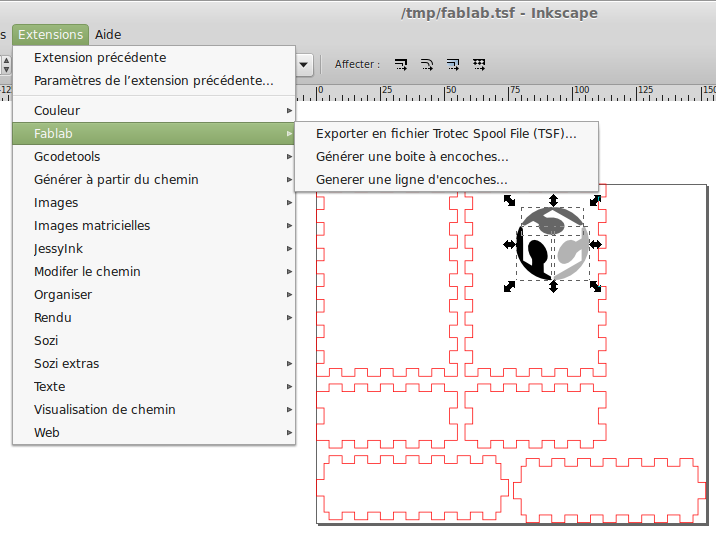Select Générer une boite à encoches
Viewport: 716px width, 533px height.
(x=412, y=157)
